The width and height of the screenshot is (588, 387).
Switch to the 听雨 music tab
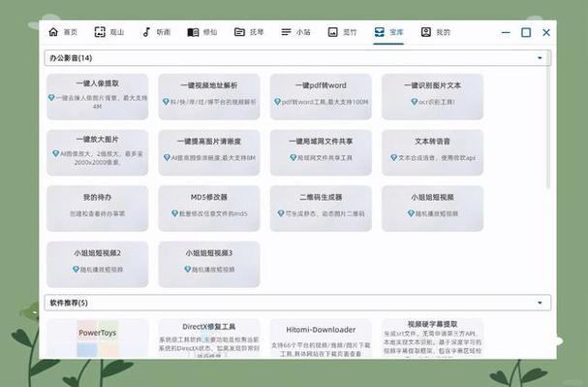pos(156,32)
